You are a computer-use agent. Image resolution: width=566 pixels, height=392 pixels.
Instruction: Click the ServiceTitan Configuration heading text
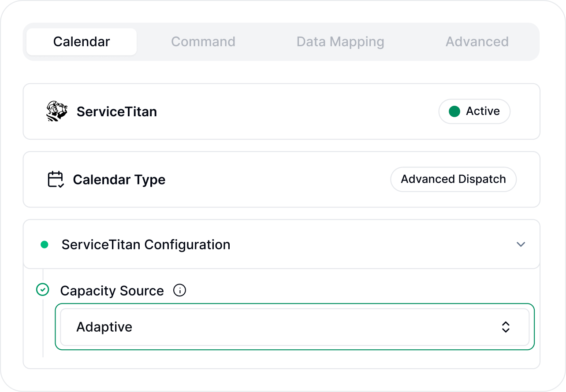click(146, 244)
